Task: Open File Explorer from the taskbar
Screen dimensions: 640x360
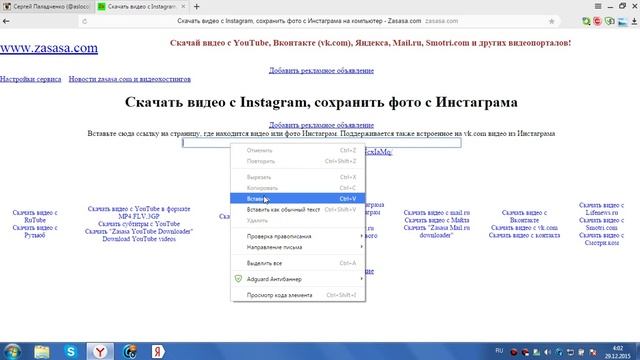Action: coord(42,352)
